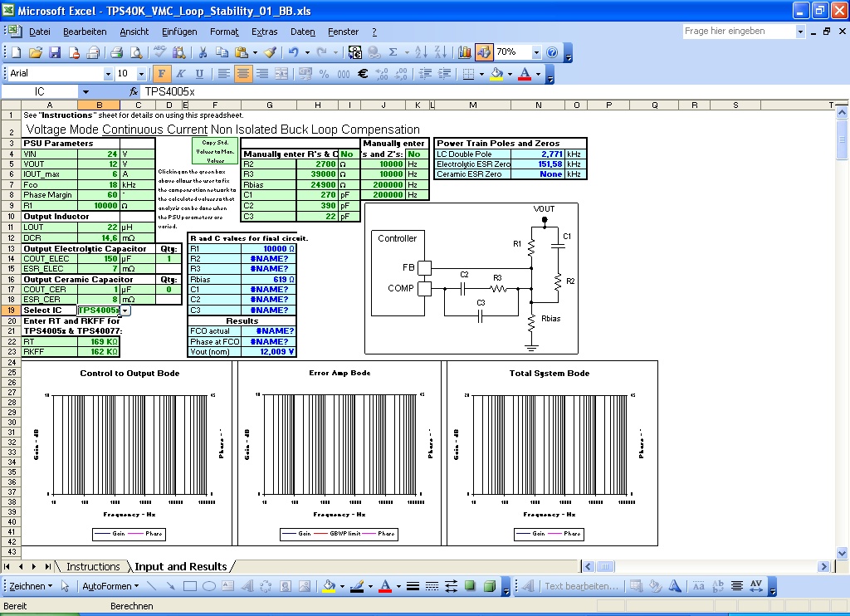Open the Arial font name dropdown
Screen dimensions: 850x616
(108, 74)
